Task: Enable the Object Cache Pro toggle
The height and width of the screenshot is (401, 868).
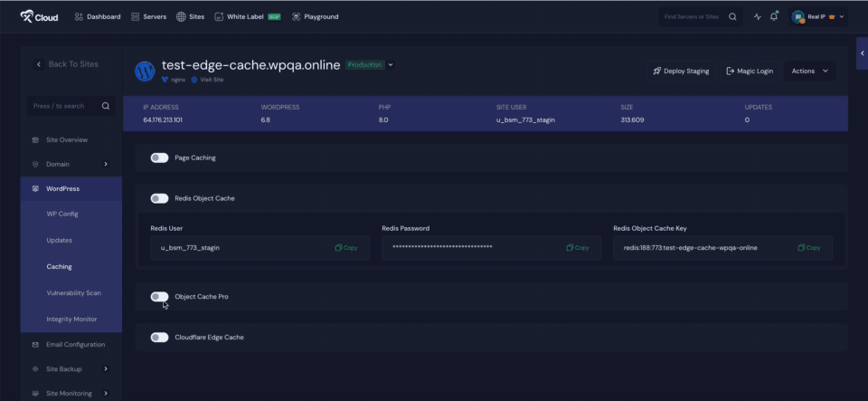Action: (159, 296)
